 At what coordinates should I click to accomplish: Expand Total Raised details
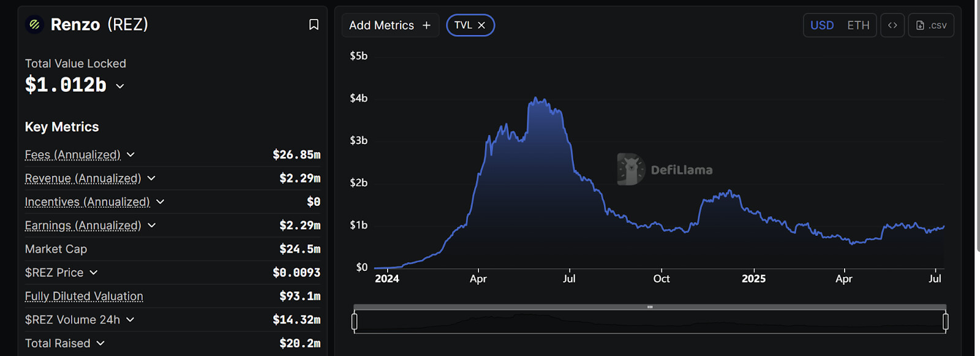click(x=100, y=343)
